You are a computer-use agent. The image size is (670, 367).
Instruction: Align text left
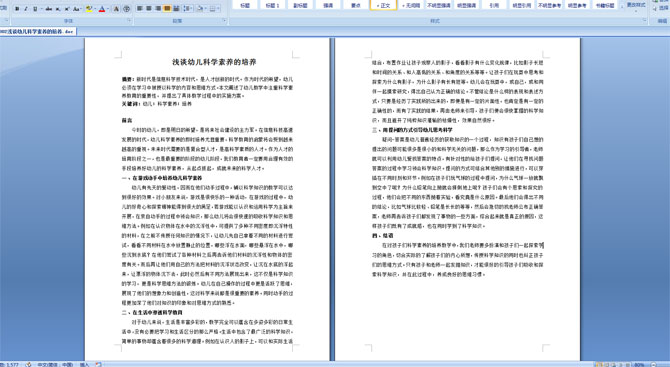click(x=139, y=8)
